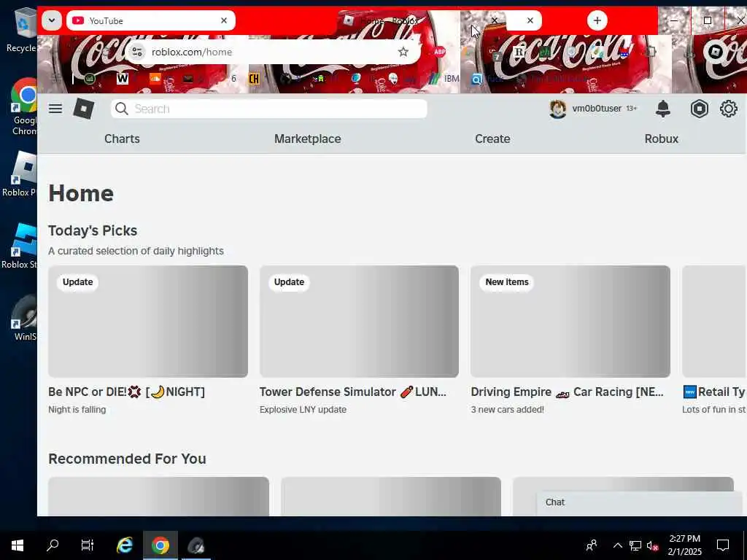Open a new browser tab
Image resolution: width=747 pixels, height=560 pixels.
point(597,20)
